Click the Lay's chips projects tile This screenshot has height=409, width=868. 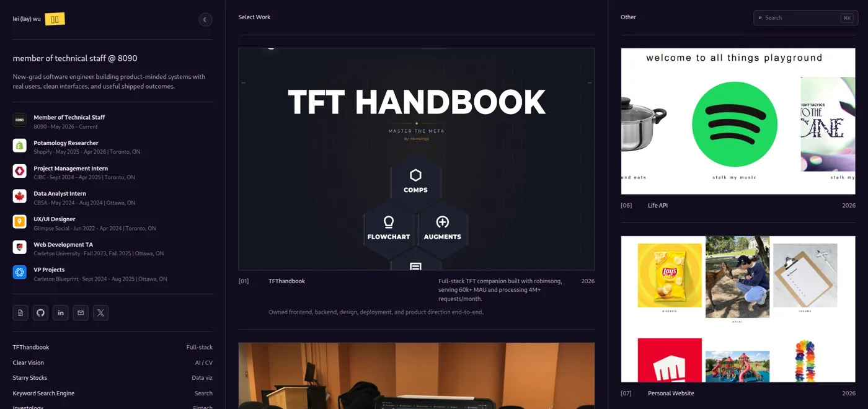pos(670,275)
